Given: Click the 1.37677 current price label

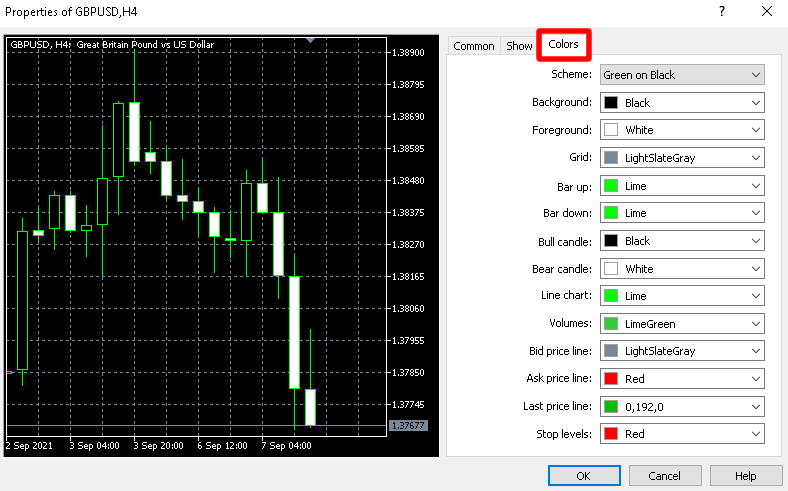Looking at the screenshot, I should (x=408, y=426).
